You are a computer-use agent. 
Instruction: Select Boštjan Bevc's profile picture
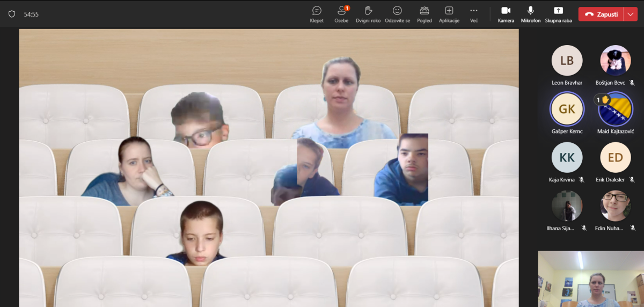(615, 61)
